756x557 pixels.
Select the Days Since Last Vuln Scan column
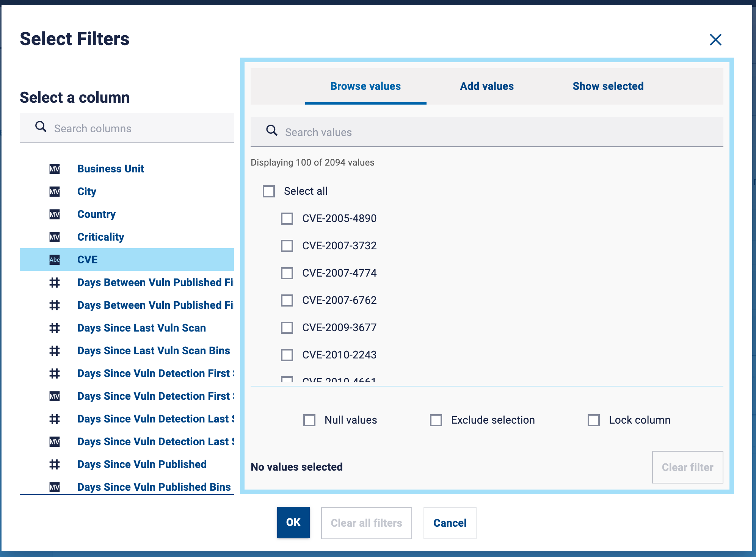[x=127, y=328]
